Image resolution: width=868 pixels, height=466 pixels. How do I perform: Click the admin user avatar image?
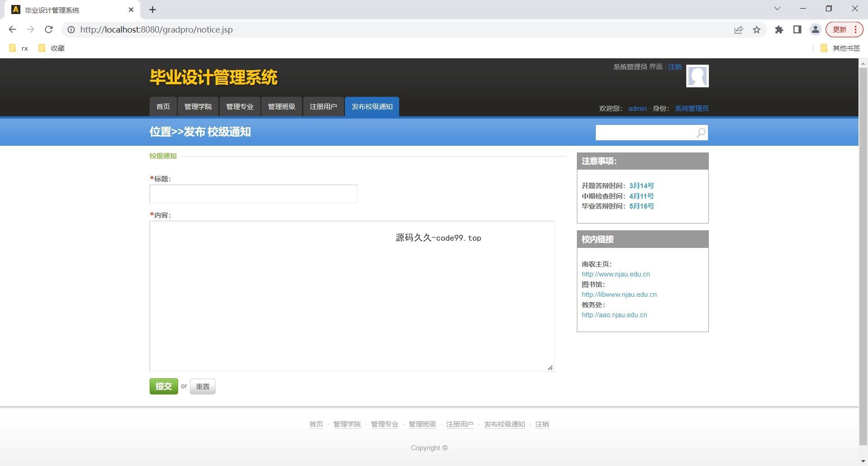[697, 76]
